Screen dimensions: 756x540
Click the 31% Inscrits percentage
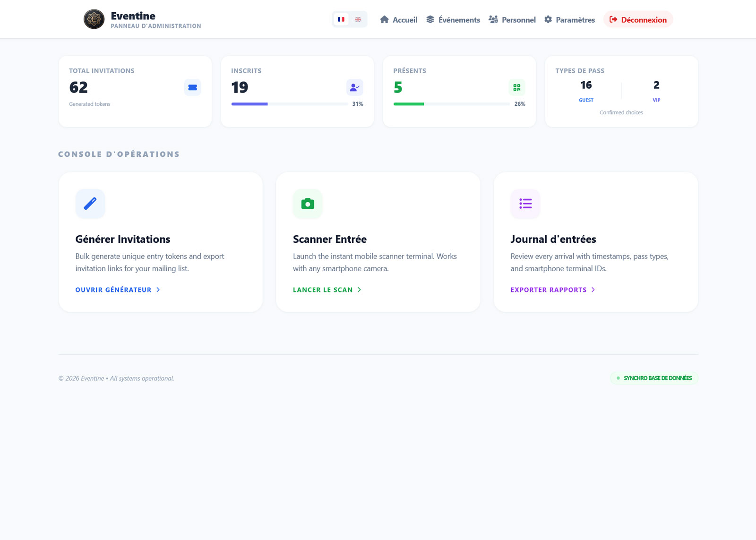pos(358,104)
